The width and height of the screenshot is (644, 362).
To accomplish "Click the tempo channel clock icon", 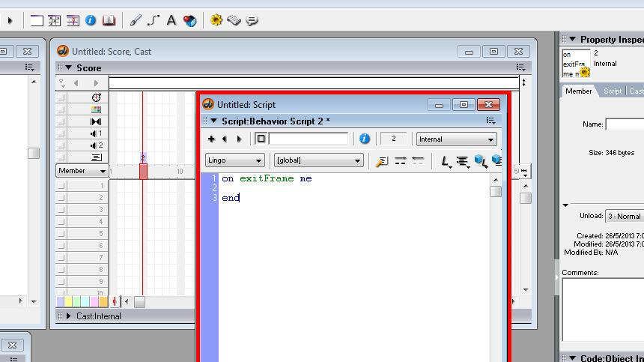I will [x=96, y=97].
